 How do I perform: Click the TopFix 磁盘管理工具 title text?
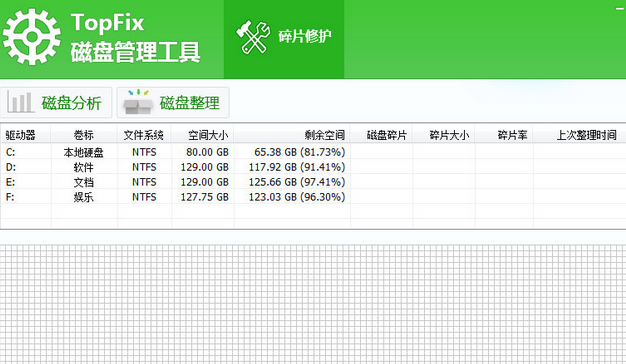[135, 38]
